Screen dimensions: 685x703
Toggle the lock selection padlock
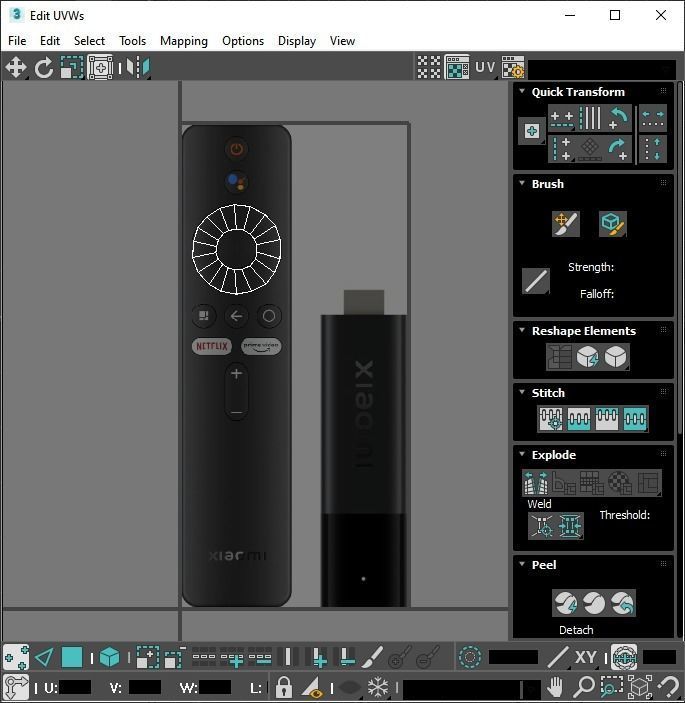283,686
